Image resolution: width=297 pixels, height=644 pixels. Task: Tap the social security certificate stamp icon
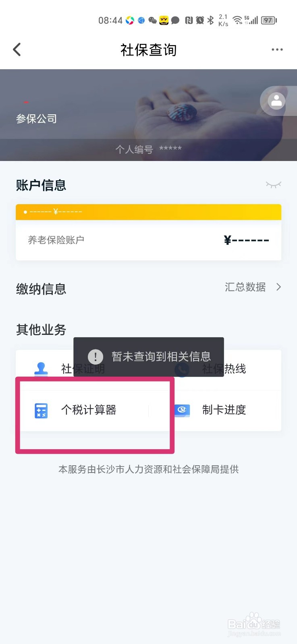pyautogui.click(x=41, y=369)
